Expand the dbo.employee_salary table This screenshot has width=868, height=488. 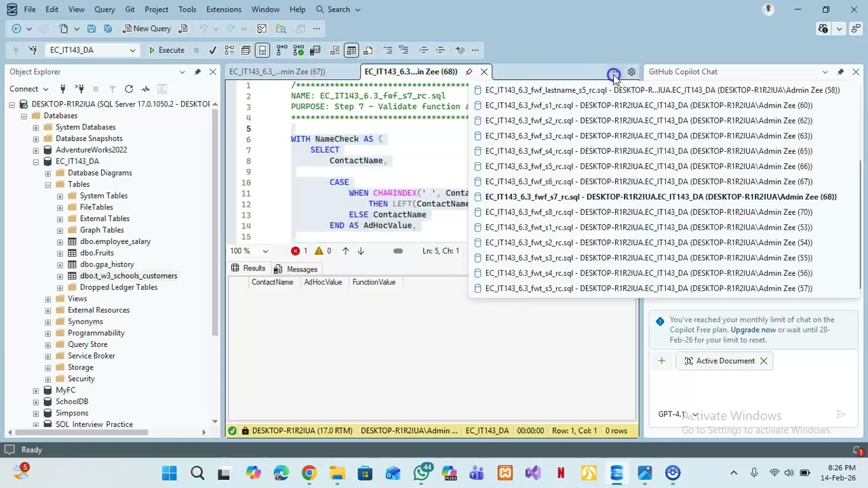[60, 241]
